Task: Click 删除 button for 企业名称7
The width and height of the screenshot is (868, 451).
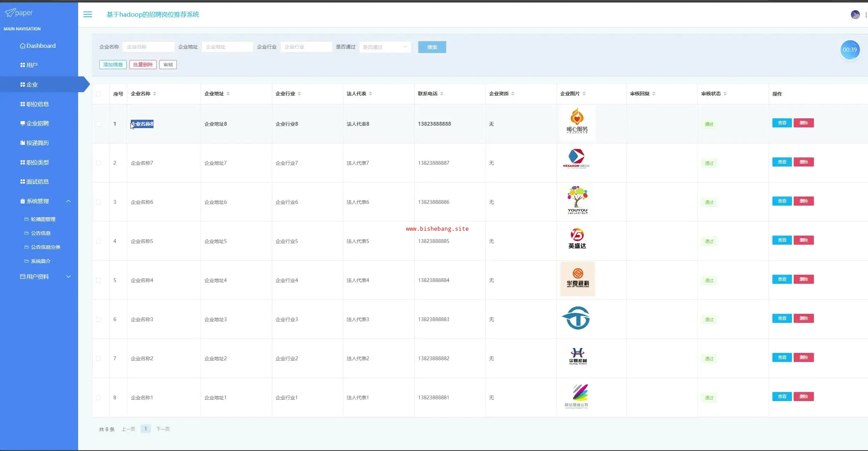Action: [803, 162]
